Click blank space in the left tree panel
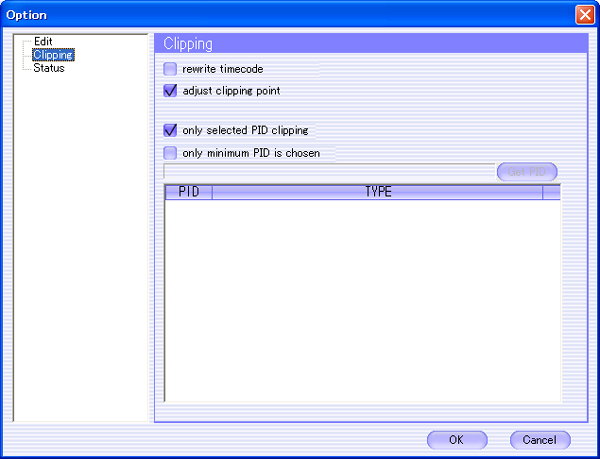The image size is (600, 459). click(x=80, y=250)
